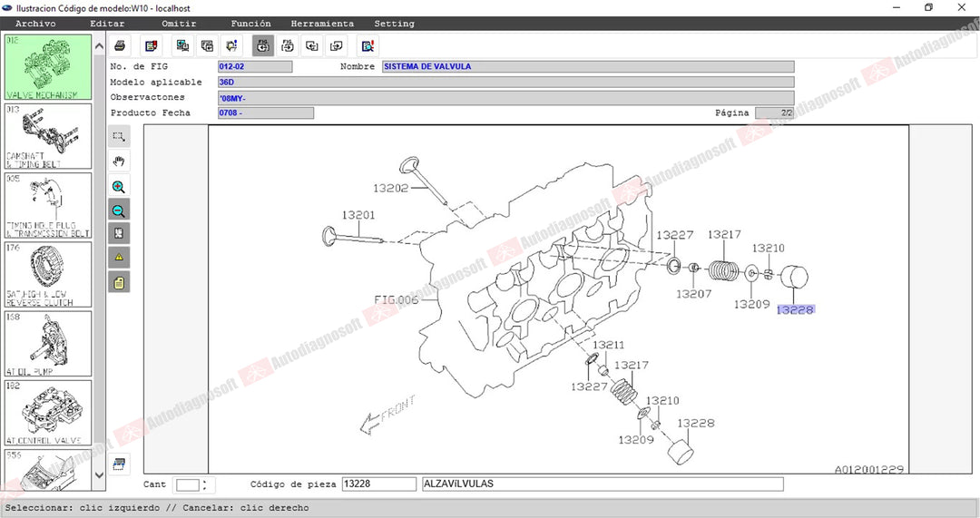Click the Cant quantity input box
This screenshot has width=980, height=518.
pyautogui.click(x=188, y=484)
